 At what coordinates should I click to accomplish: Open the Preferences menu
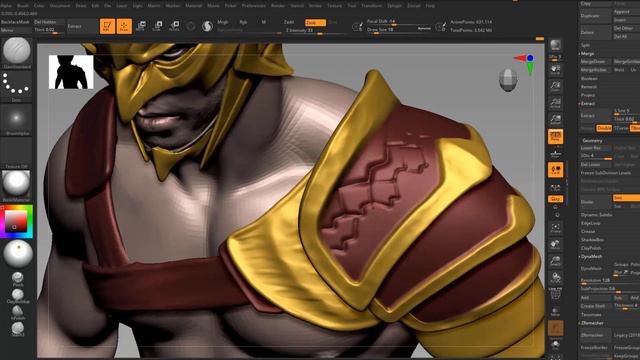pos(253,6)
